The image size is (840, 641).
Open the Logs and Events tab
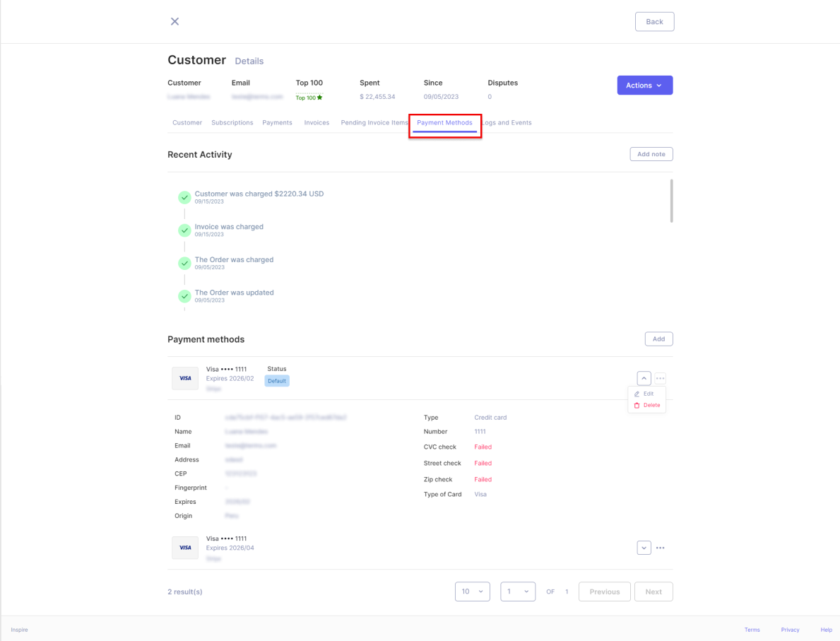click(507, 123)
